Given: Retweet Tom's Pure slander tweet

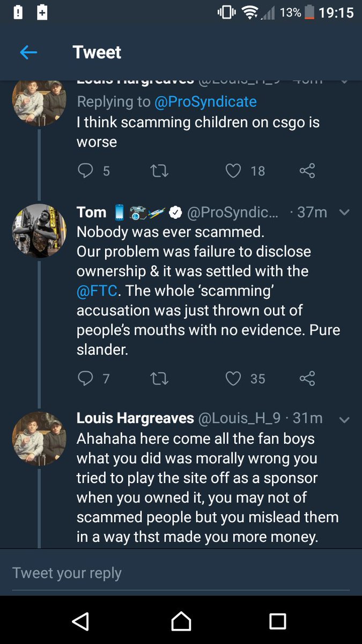Looking at the screenshot, I should click(x=158, y=378).
